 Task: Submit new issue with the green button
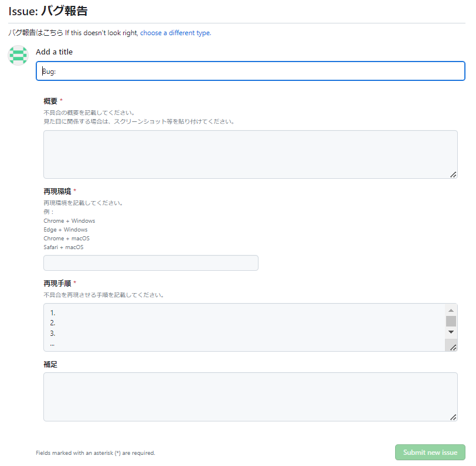point(430,453)
